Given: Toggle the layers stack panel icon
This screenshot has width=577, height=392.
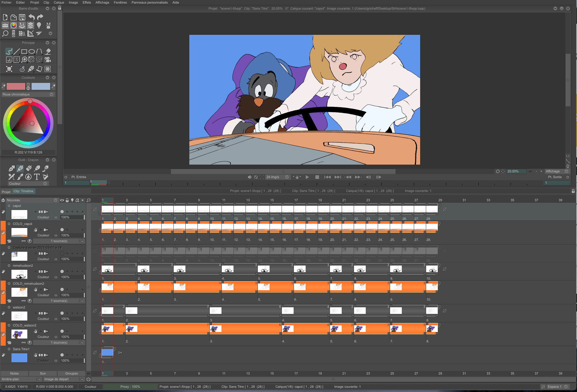Looking at the screenshot, I should (x=31, y=25).
